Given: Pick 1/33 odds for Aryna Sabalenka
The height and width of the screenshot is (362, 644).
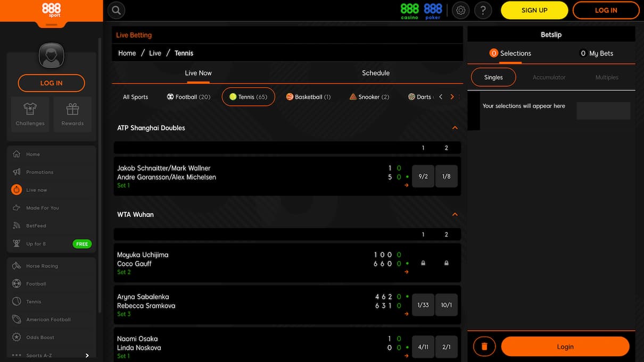Looking at the screenshot, I should pos(423,305).
